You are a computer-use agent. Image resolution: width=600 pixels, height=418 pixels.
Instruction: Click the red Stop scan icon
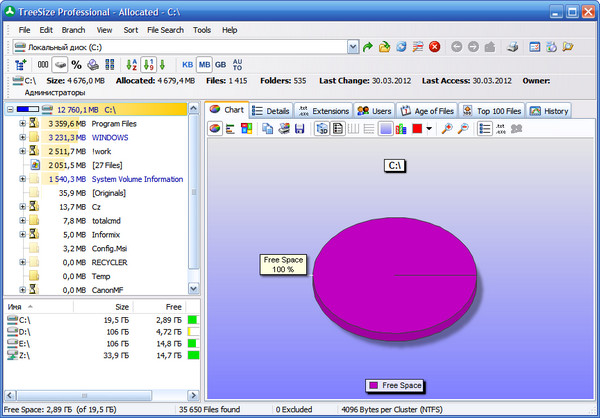[x=434, y=47]
